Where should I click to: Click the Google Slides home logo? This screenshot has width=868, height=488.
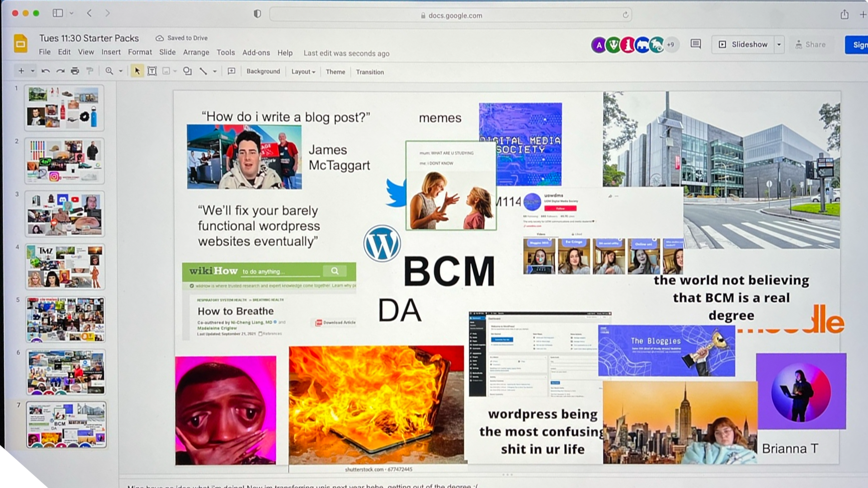pyautogui.click(x=20, y=44)
